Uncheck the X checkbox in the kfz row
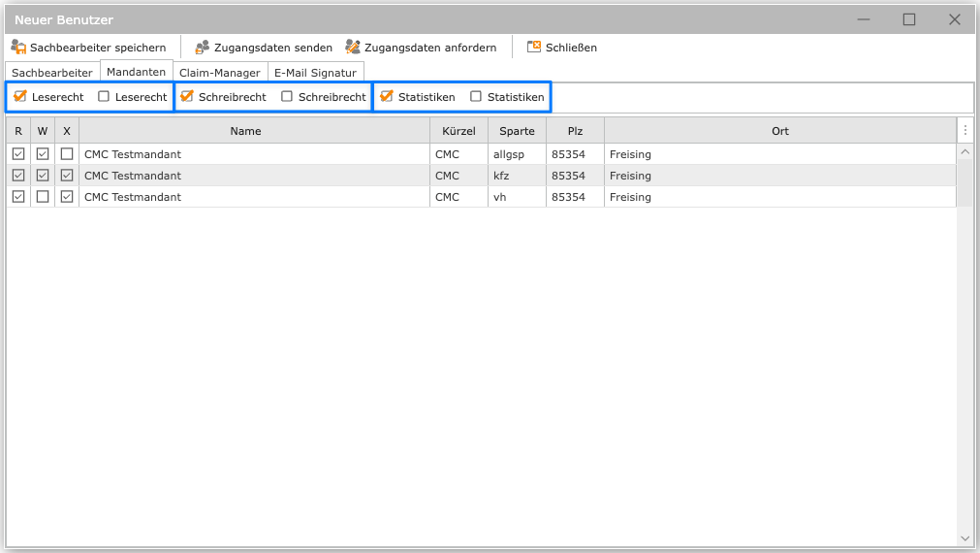 pyautogui.click(x=67, y=176)
